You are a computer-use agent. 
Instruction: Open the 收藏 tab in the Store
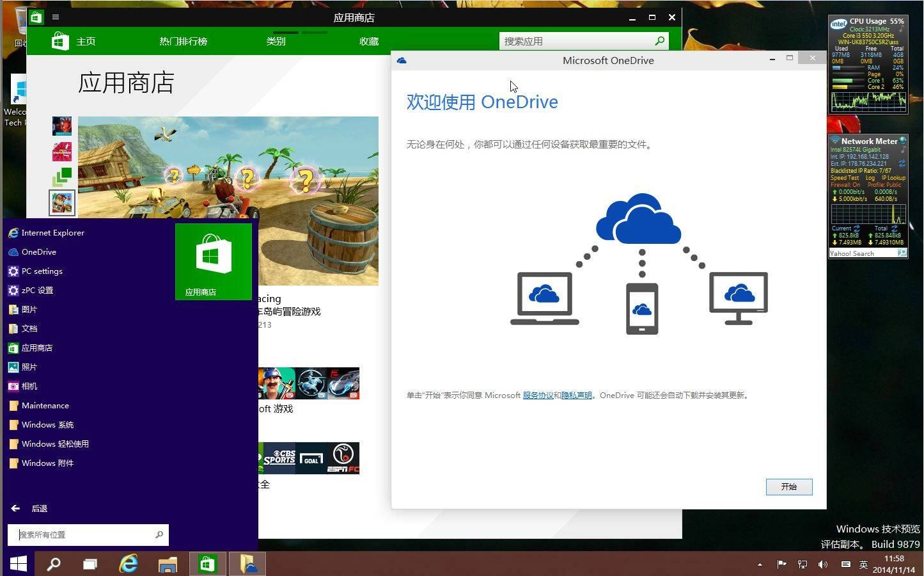(x=369, y=41)
